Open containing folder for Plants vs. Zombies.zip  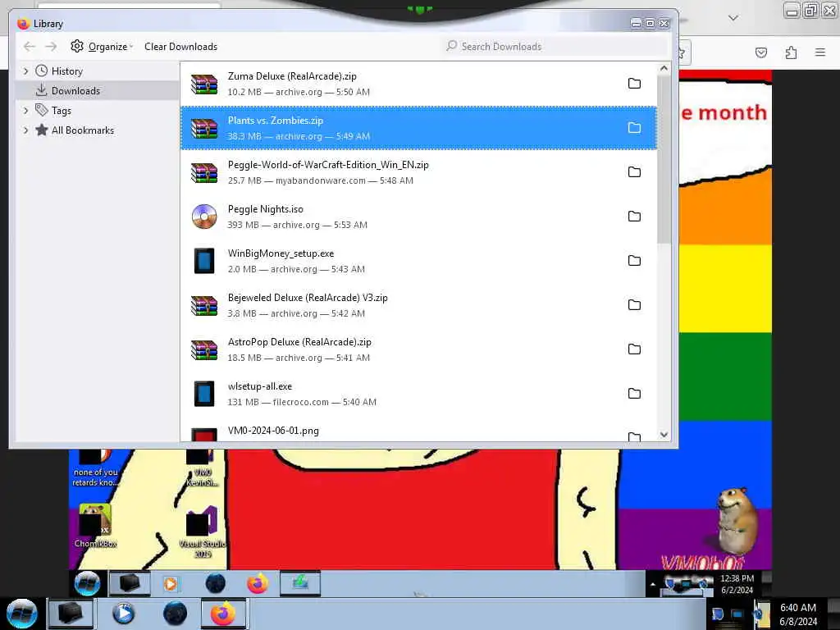[634, 128]
